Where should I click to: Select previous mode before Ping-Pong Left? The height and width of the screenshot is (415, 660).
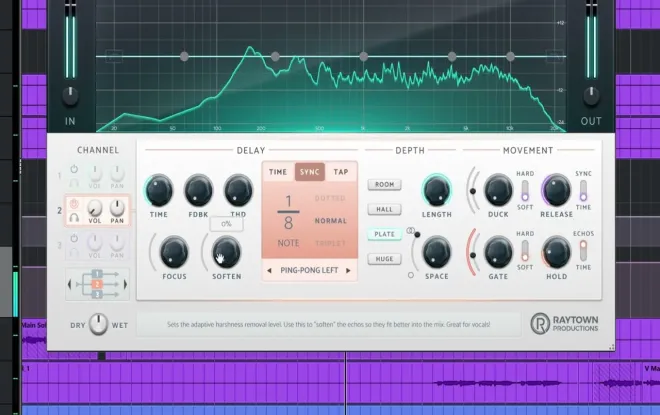[x=270, y=271]
